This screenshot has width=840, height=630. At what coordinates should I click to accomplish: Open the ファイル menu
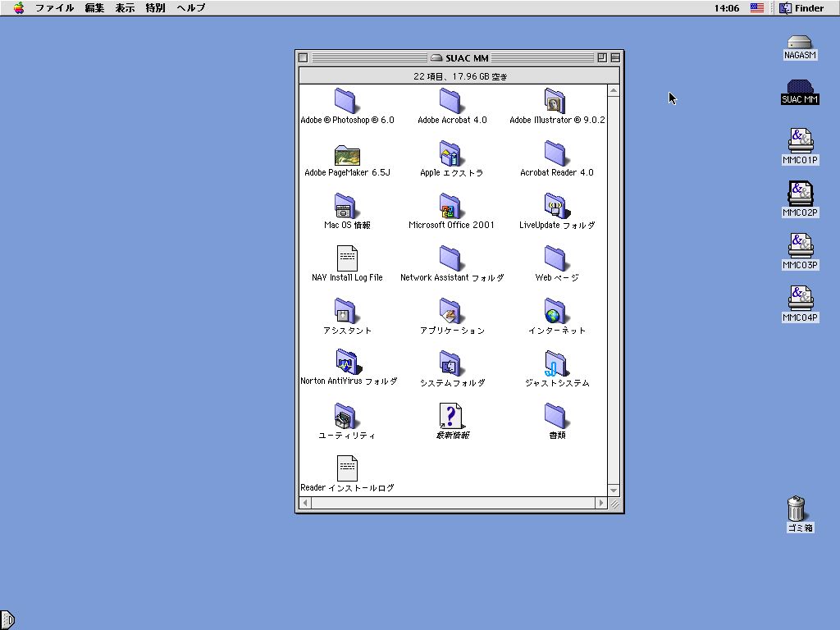click(54, 8)
